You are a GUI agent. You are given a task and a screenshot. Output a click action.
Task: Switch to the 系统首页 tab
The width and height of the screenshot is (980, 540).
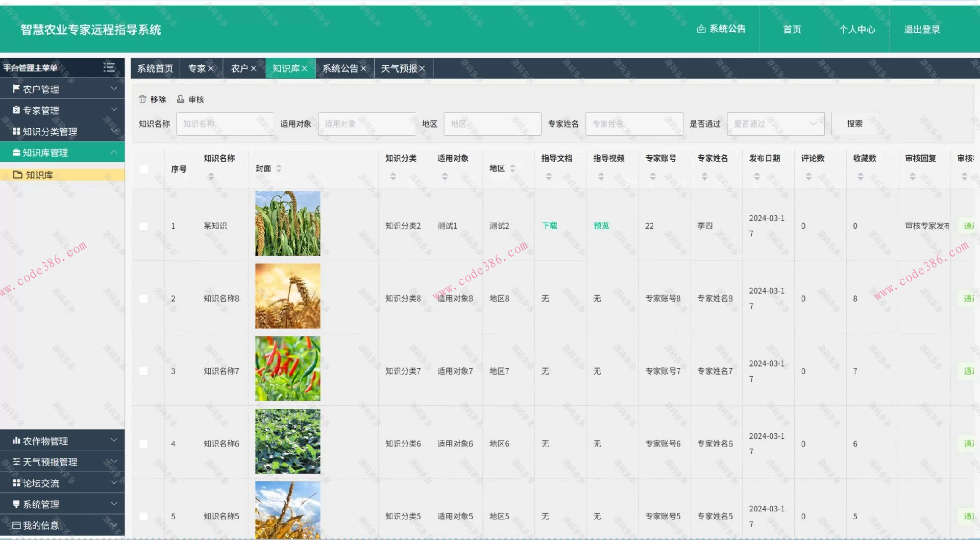coord(155,68)
